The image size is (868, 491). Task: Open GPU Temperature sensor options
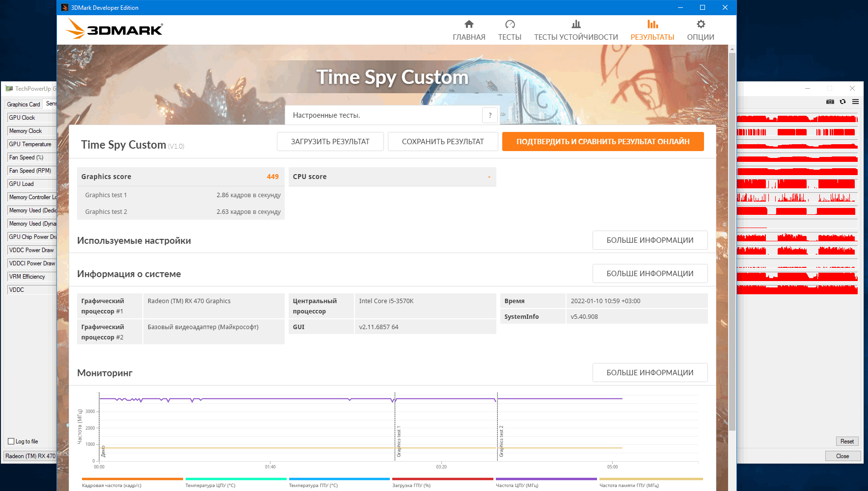(x=32, y=144)
